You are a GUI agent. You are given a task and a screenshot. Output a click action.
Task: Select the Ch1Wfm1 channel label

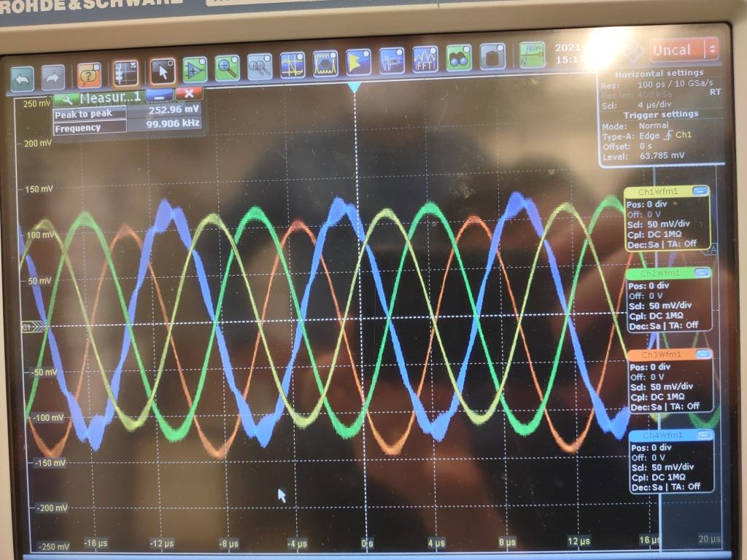click(x=657, y=192)
